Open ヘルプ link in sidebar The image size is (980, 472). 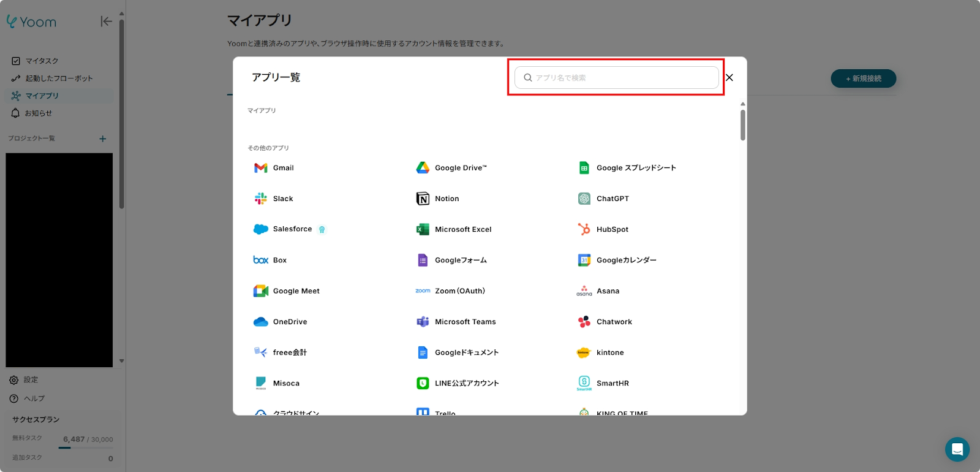(34, 398)
